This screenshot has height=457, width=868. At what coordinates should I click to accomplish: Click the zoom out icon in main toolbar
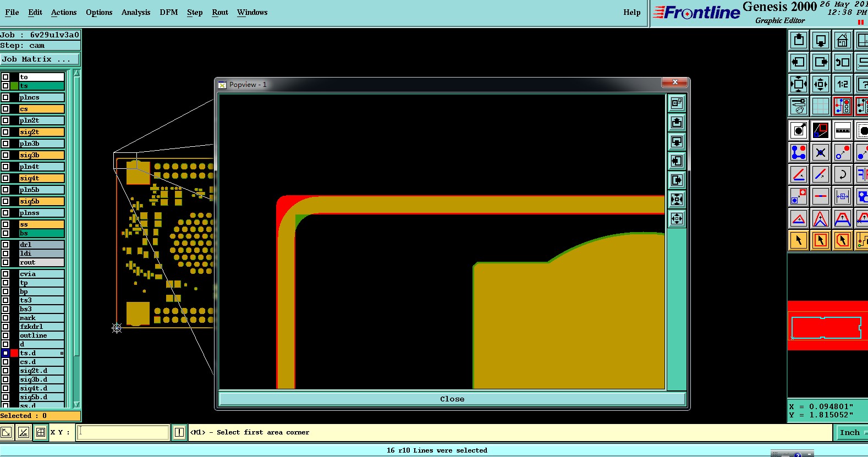821,84
